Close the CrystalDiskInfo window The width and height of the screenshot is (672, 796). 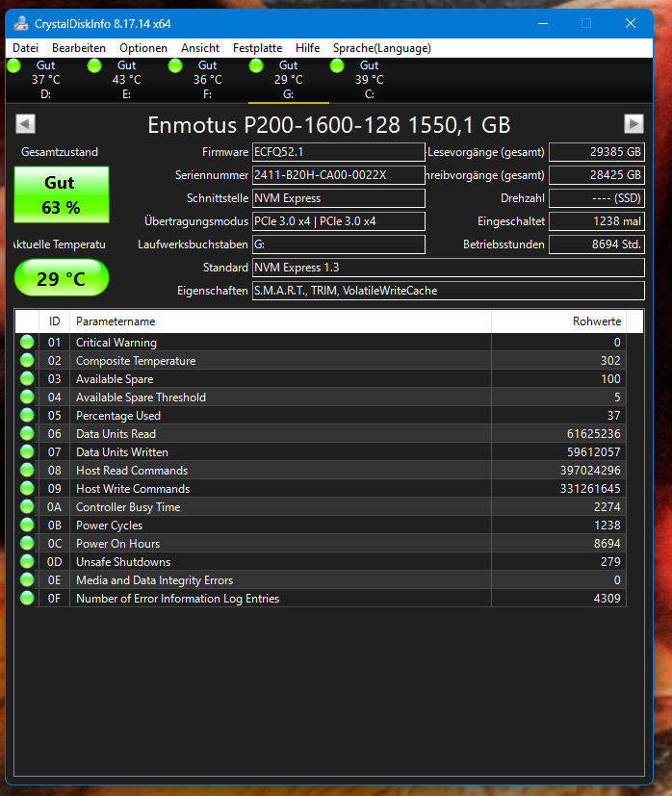tap(631, 23)
